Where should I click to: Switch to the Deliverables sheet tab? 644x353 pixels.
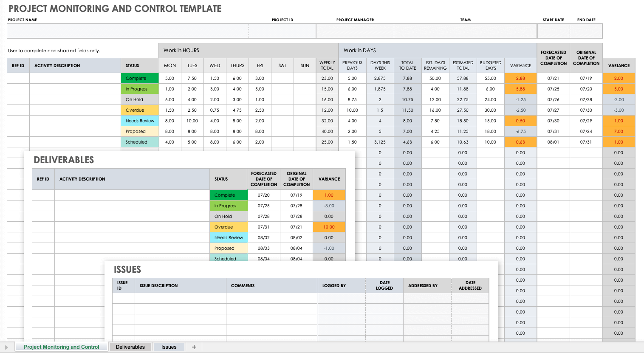[x=130, y=347]
